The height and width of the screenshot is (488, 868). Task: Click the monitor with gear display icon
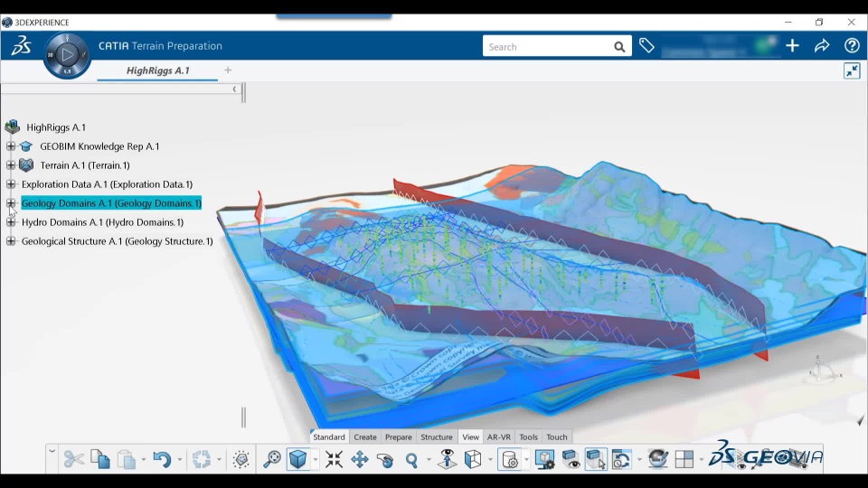pyautogui.click(x=544, y=459)
